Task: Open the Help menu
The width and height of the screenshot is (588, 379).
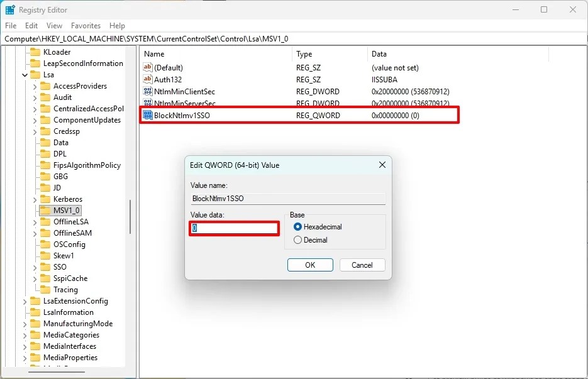Action: (x=117, y=26)
